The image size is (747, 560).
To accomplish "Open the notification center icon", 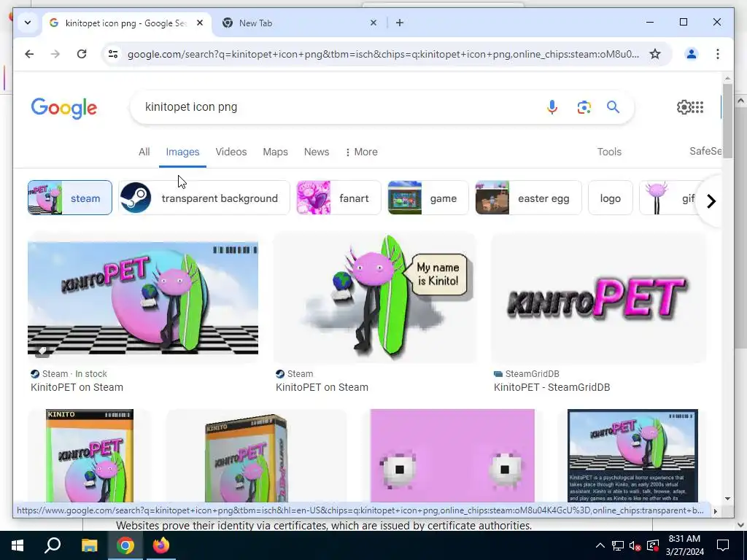I will click(723, 545).
